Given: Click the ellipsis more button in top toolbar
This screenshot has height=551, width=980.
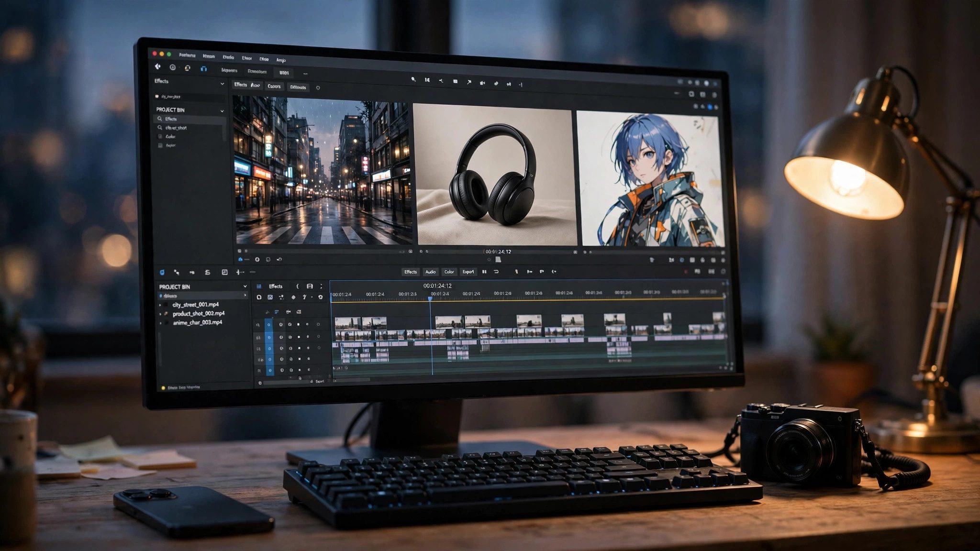Looking at the screenshot, I should [x=305, y=74].
